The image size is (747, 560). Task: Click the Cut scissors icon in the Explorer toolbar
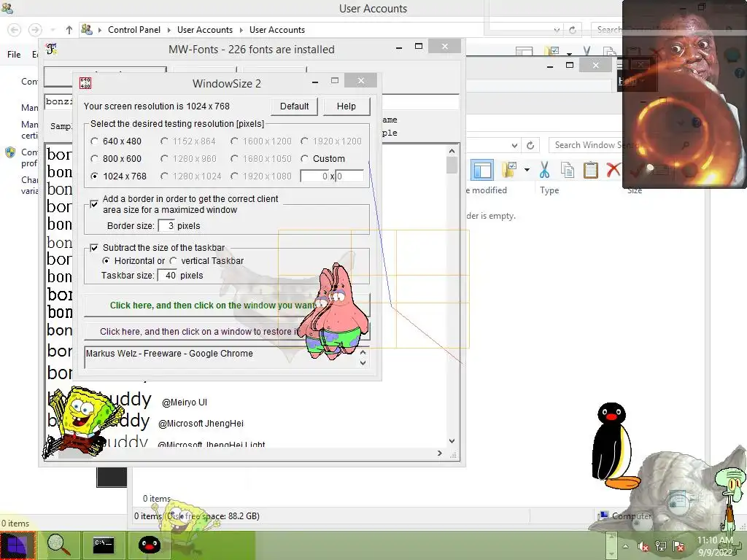(544, 170)
